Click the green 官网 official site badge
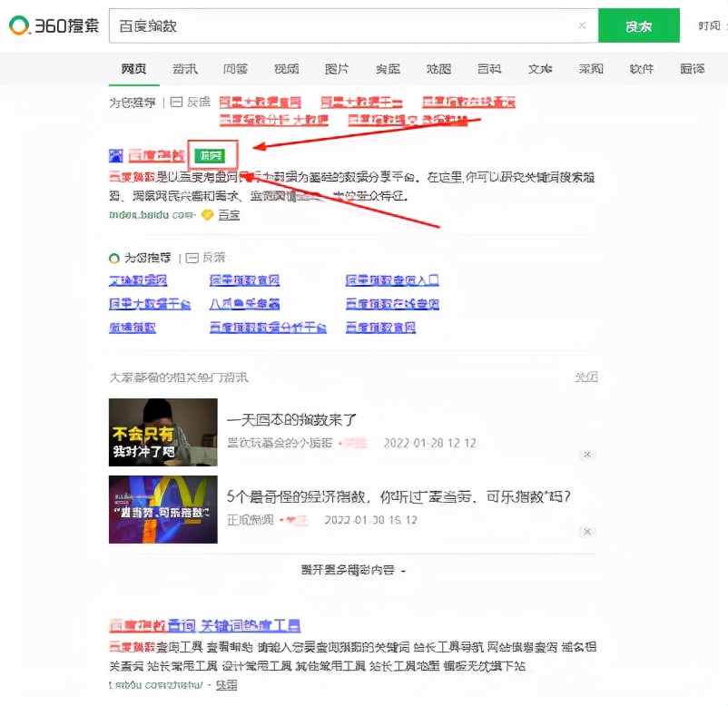Screen dimensions: 728x706 pos(211,154)
